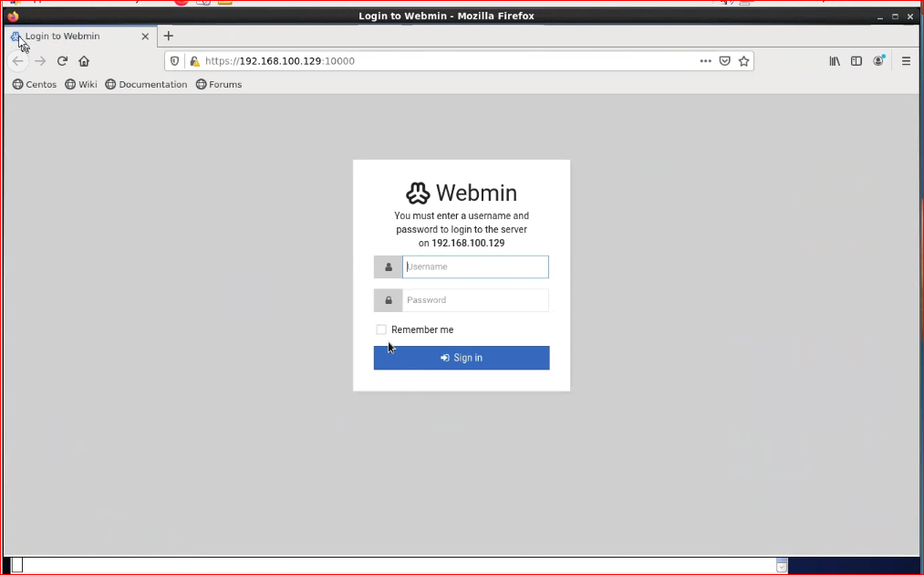
Task: Close the Login to Webmin tab
Action: coord(145,36)
